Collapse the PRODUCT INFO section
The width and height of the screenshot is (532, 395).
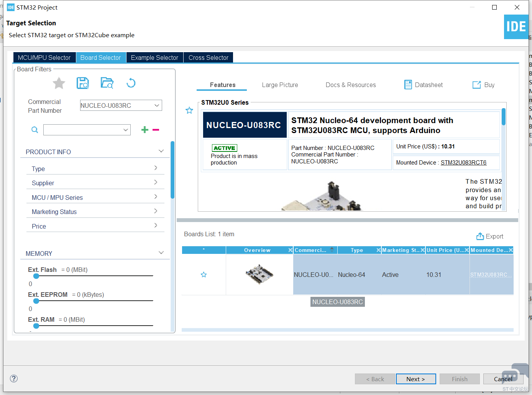(x=161, y=151)
